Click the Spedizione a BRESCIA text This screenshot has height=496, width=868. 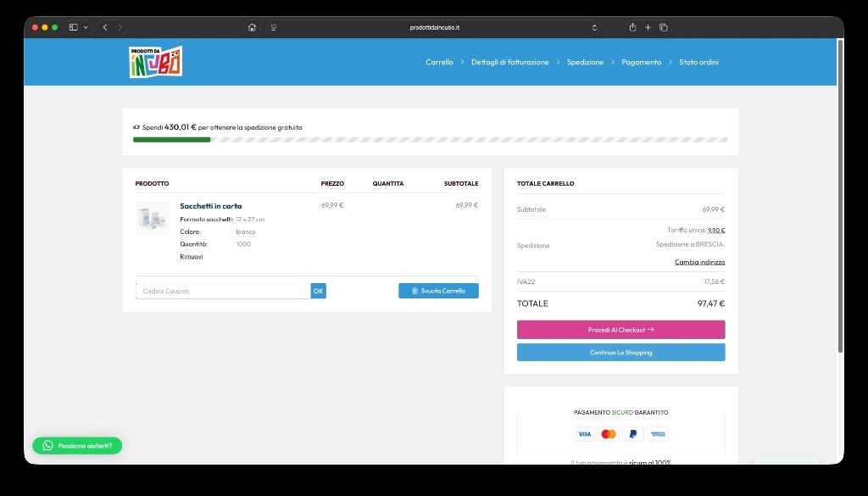(690, 244)
